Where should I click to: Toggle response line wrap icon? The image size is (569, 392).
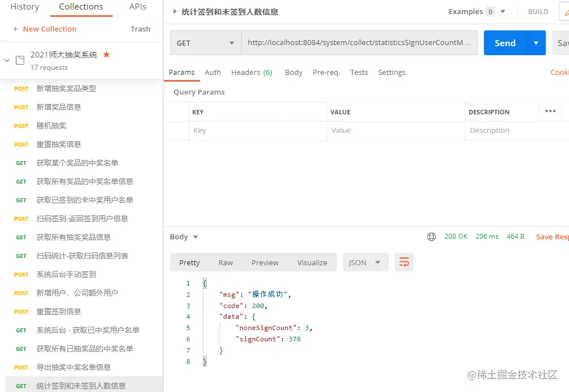coord(404,262)
